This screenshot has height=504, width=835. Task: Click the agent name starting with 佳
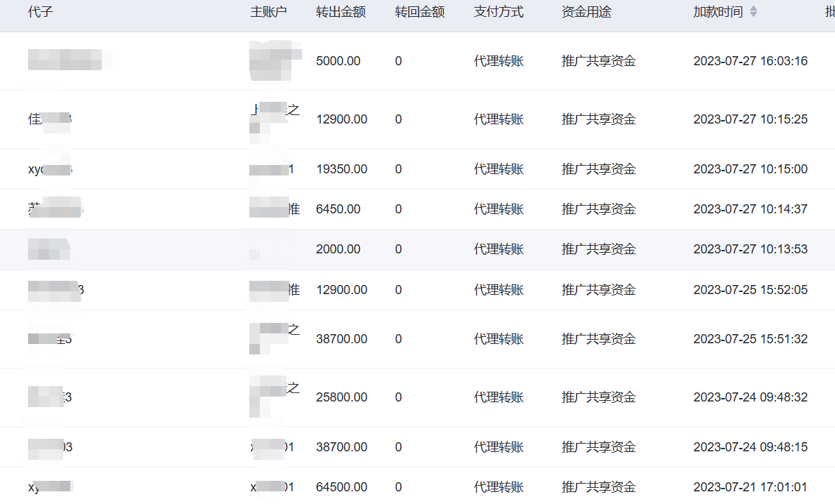tap(51, 119)
